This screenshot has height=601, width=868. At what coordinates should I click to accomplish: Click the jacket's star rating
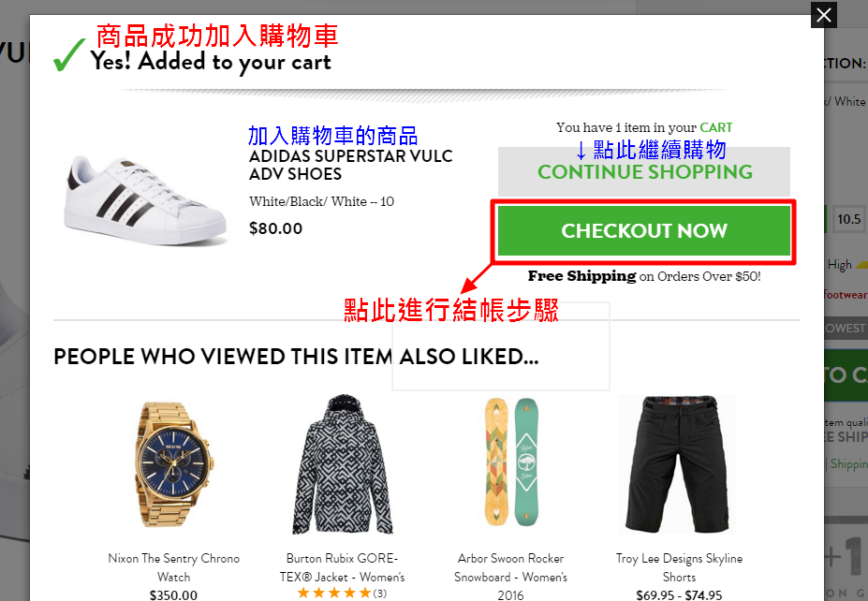point(334,594)
